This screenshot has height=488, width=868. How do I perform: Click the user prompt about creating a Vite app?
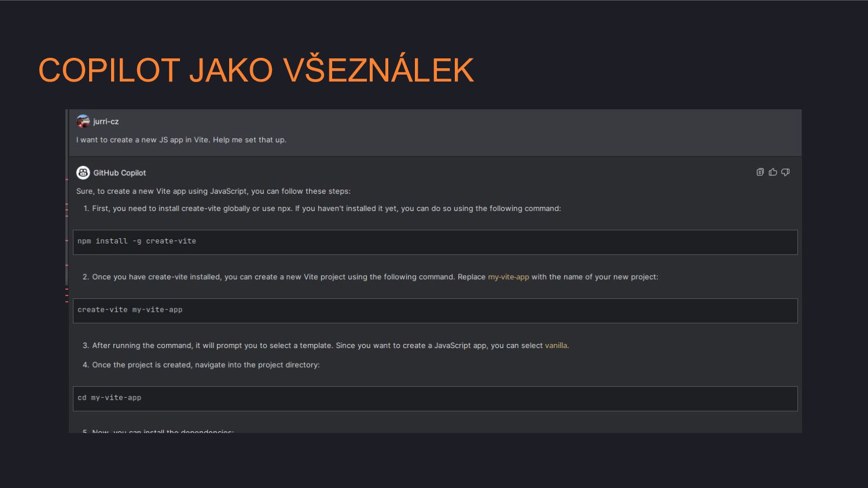click(181, 140)
